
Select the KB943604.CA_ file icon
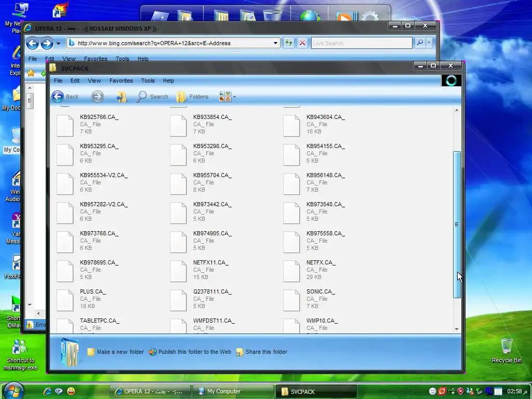[x=291, y=126]
